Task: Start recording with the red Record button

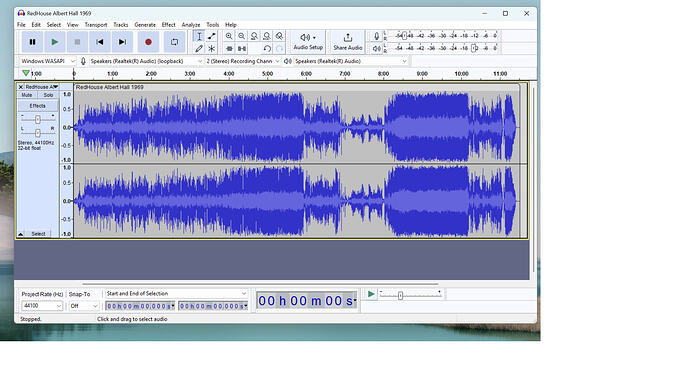Action: coord(148,42)
